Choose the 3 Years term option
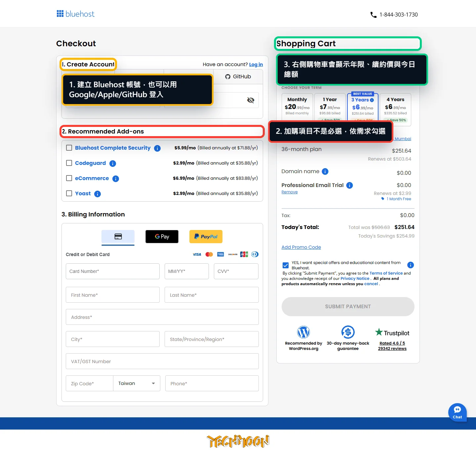Image resolution: width=476 pixels, height=455 pixels. point(363,107)
